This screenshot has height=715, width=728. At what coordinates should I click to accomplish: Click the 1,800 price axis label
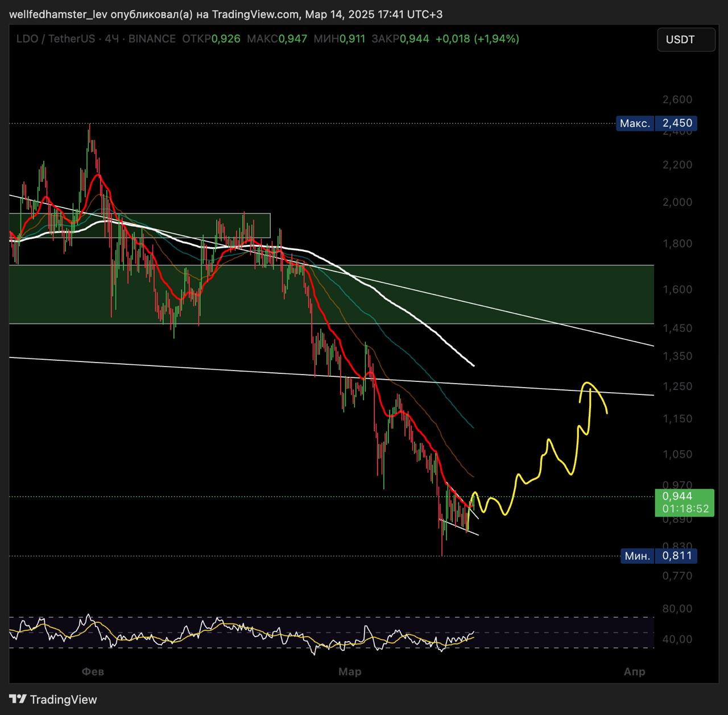(677, 244)
